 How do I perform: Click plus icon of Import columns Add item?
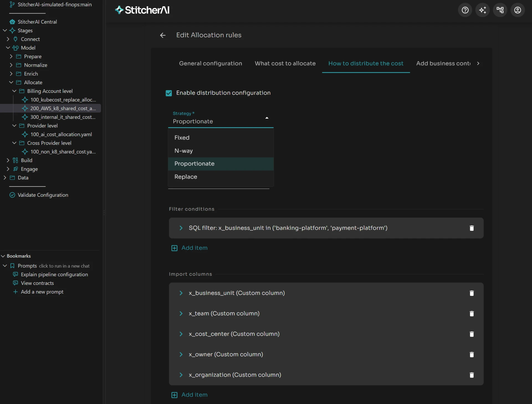pos(174,395)
